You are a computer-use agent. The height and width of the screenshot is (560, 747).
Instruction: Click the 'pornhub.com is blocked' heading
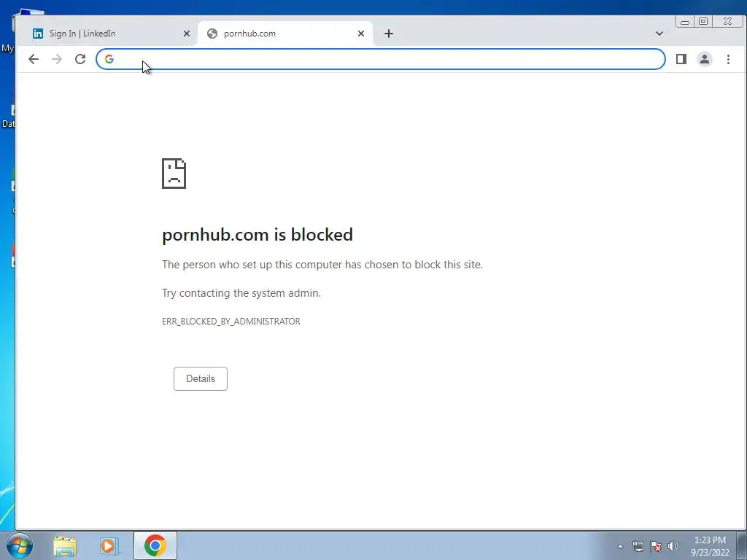(x=258, y=235)
